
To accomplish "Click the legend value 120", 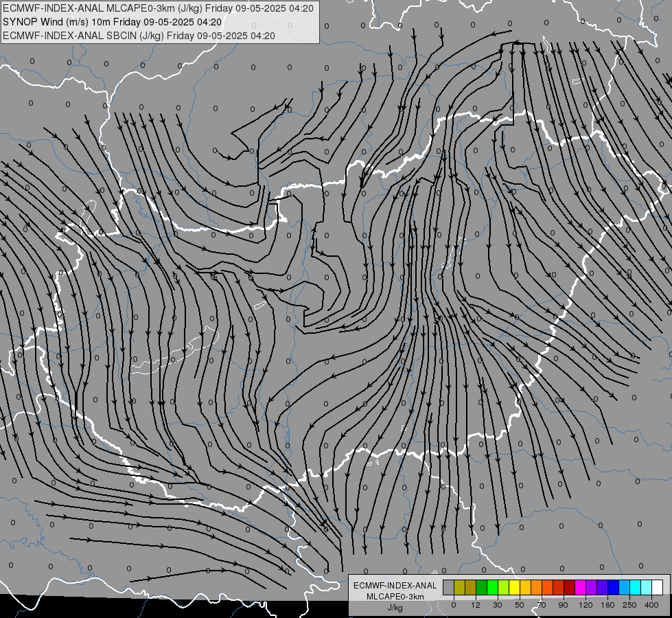I will 586,605.
